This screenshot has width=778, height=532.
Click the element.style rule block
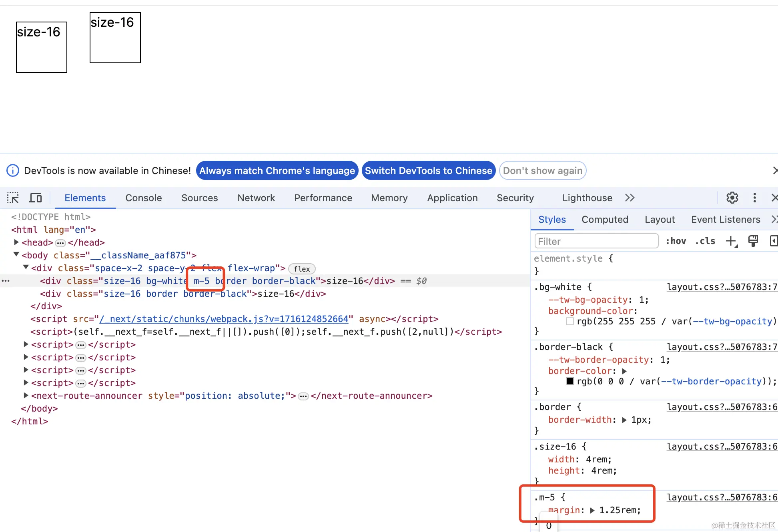(654, 265)
